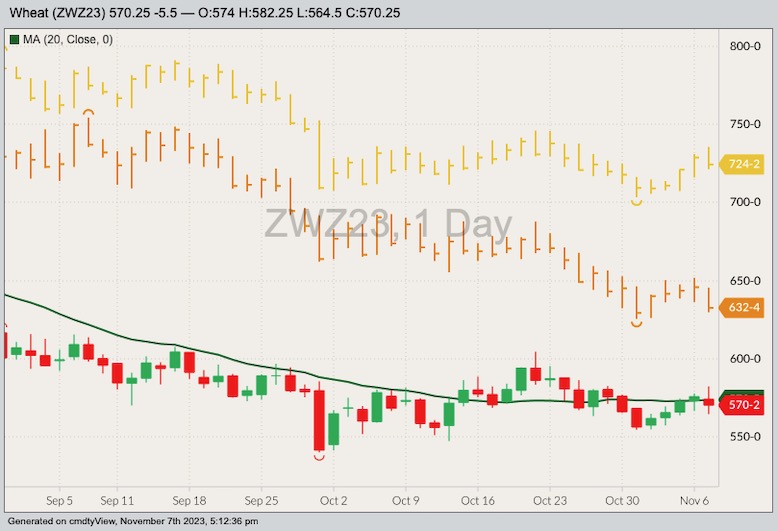Click the orange low marker near Oct 30
The height and width of the screenshot is (531, 777).
(x=636, y=324)
